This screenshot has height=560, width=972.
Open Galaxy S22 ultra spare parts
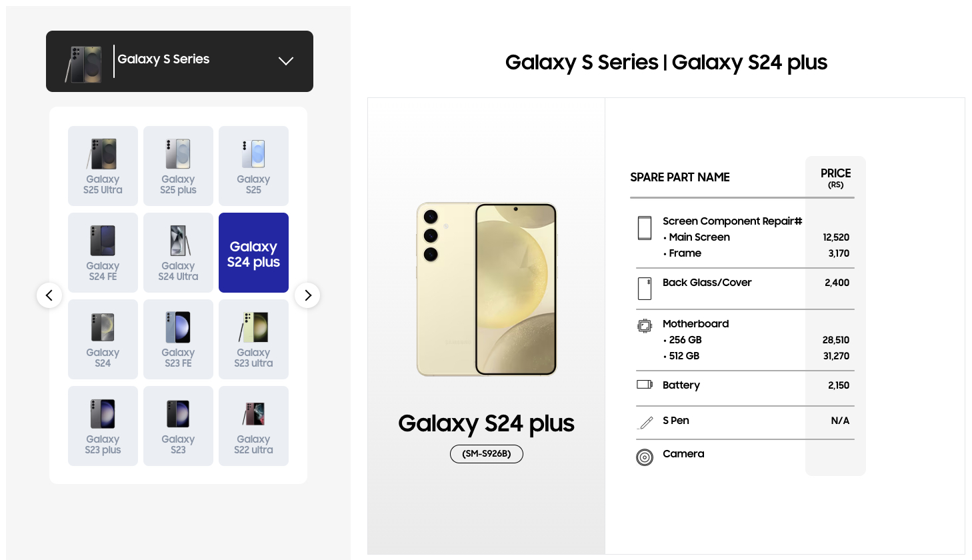[253, 426]
